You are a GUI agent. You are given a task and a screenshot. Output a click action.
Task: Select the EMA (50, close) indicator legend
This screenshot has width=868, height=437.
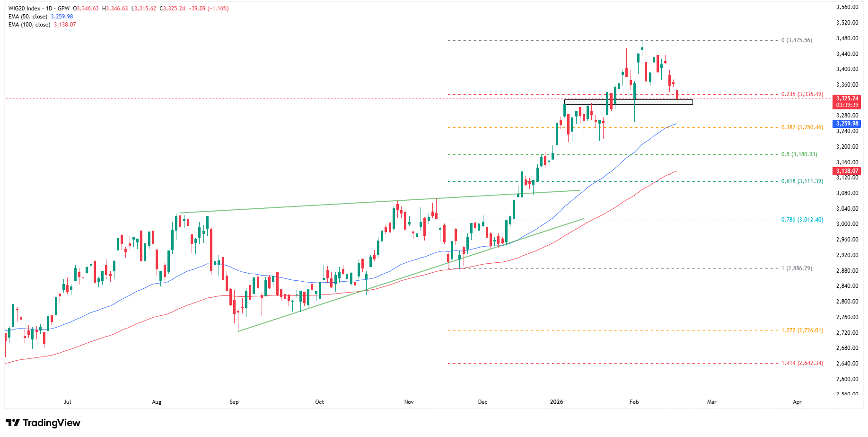pyautogui.click(x=28, y=17)
